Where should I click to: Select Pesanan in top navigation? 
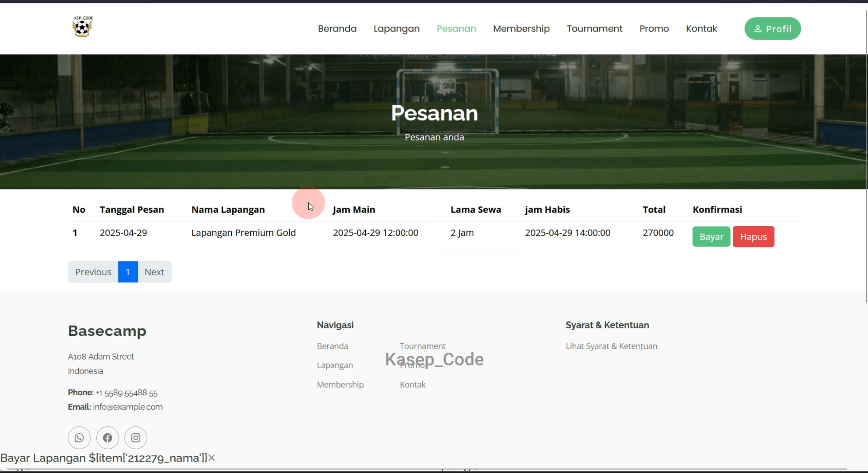click(x=456, y=29)
